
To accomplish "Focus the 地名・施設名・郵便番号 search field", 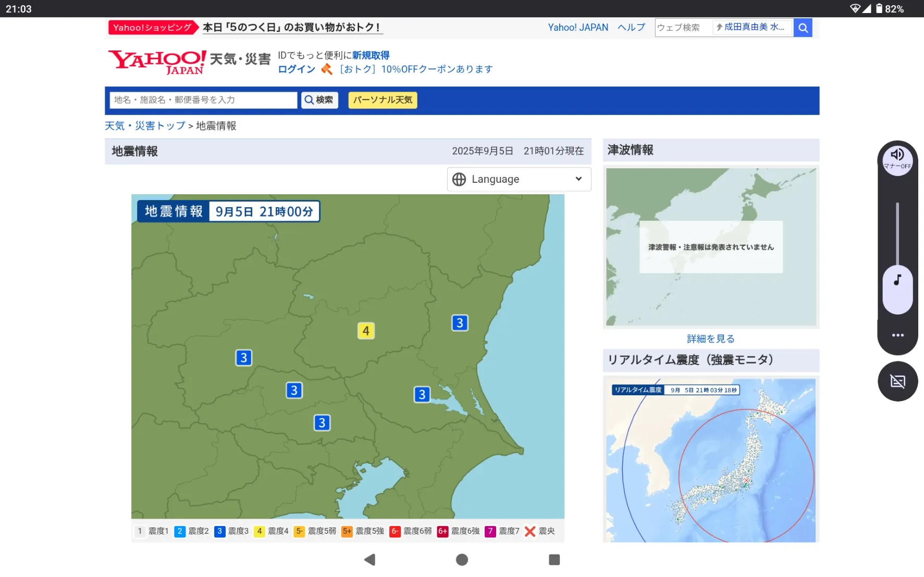I will 203,100.
